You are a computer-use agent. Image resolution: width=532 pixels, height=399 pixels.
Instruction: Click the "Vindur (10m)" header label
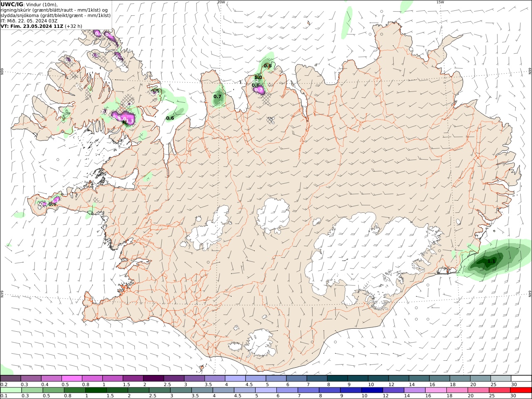point(42,5)
